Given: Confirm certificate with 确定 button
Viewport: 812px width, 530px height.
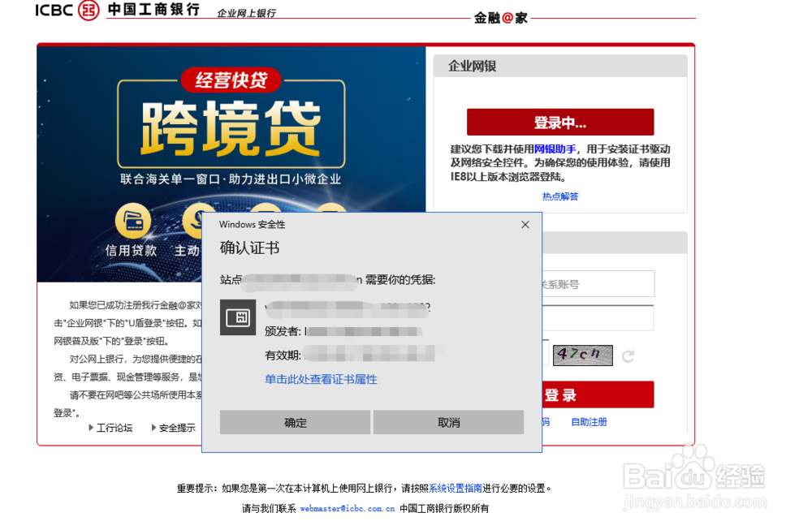Looking at the screenshot, I should [296, 422].
